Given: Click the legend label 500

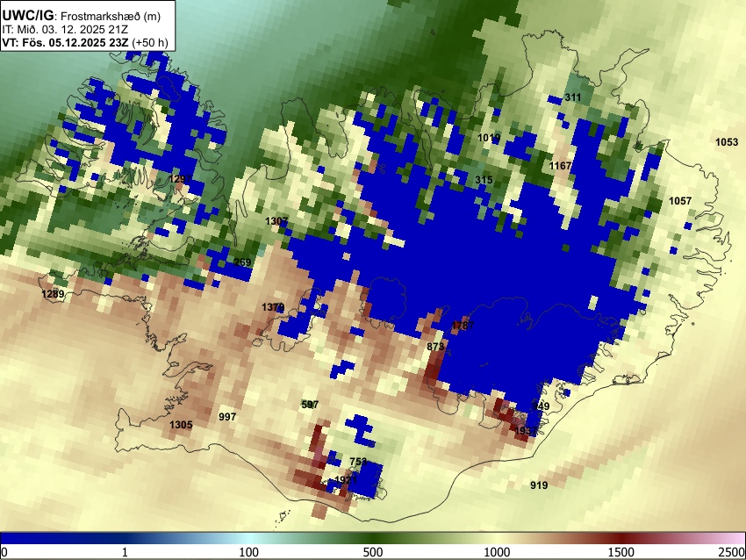Looking at the screenshot, I should 373,552.
